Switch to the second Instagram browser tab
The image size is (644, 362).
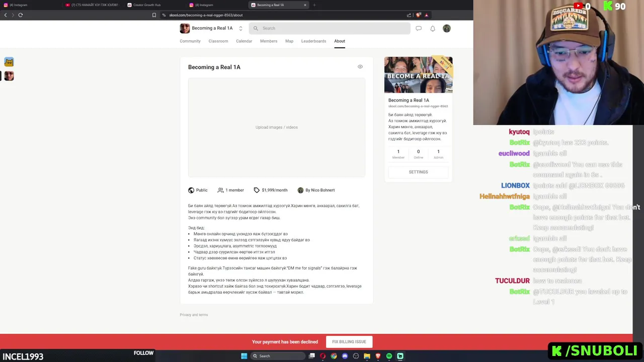pos(217,5)
